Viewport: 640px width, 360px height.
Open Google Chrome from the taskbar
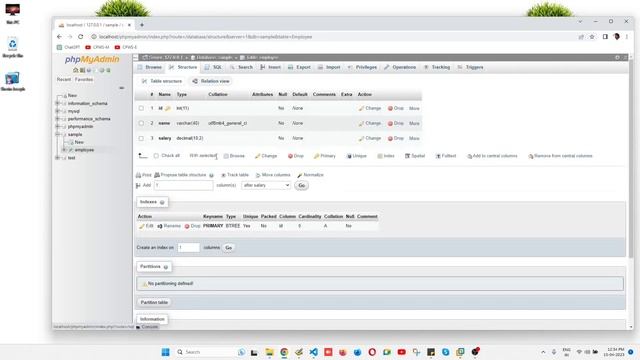[x=284, y=352]
